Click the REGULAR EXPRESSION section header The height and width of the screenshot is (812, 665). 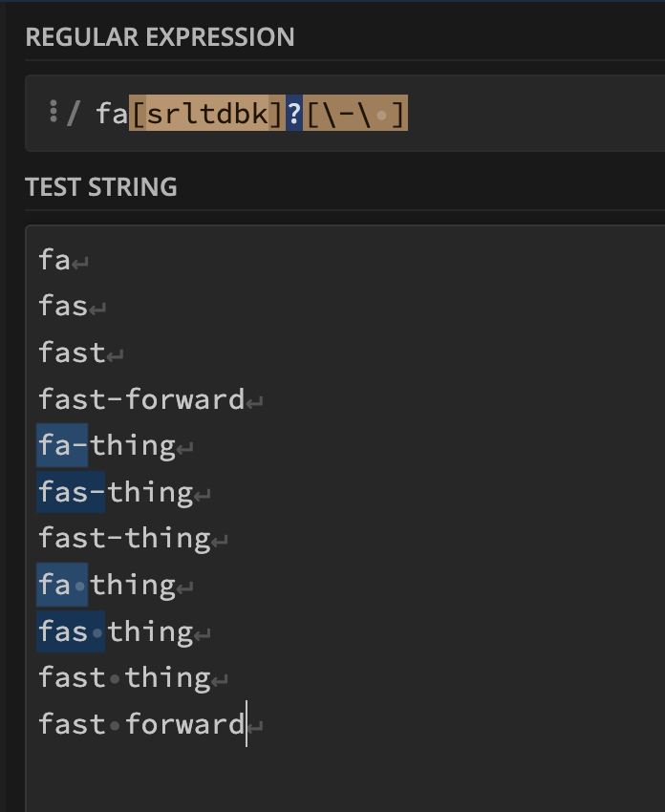[161, 36]
